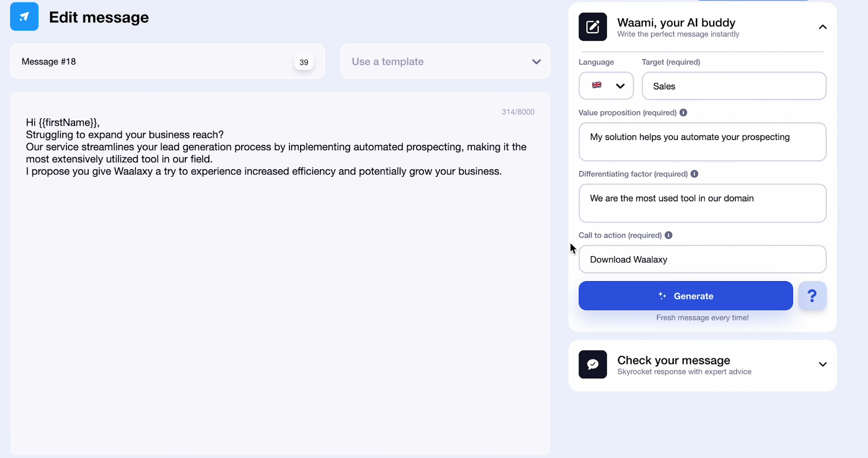
Task: Click the Target field containing Sales
Action: tap(734, 86)
